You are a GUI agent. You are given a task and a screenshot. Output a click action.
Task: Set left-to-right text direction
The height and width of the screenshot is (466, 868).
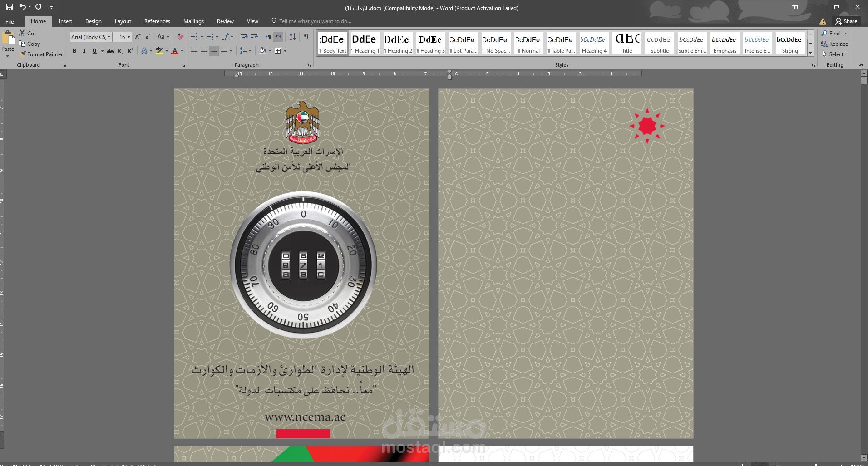pos(268,37)
